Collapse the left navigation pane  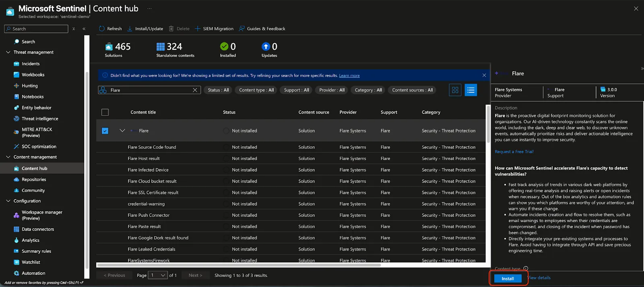[84, 29]
